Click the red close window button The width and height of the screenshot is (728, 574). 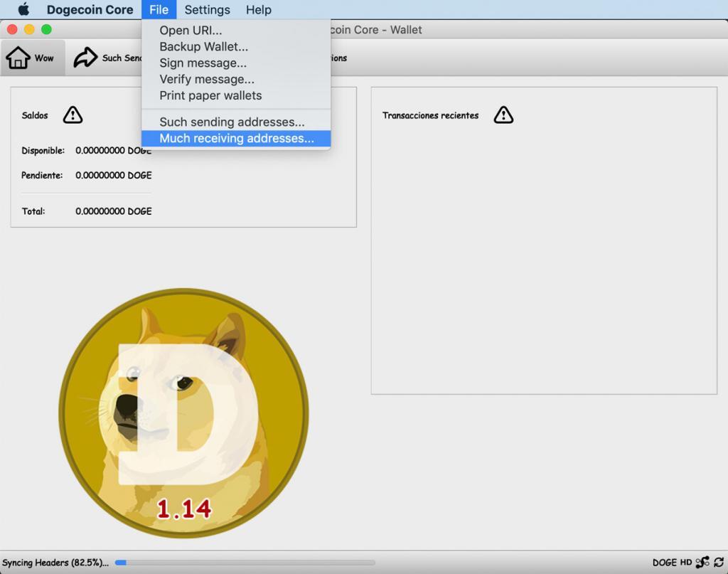(13, 30)
